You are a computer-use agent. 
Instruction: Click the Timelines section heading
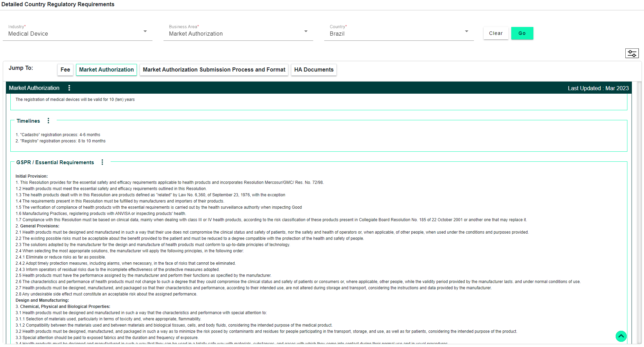(28, 121)
